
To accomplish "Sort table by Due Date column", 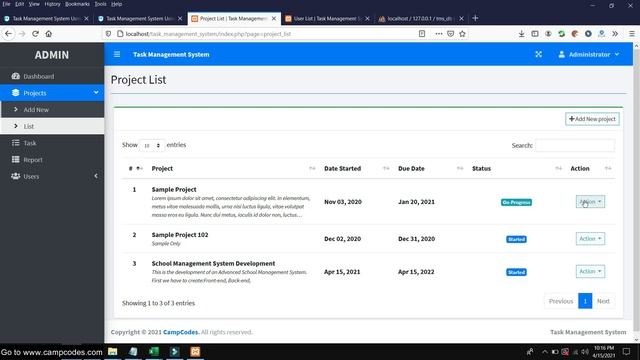I will pyautogui.click(x=430, y=168).
